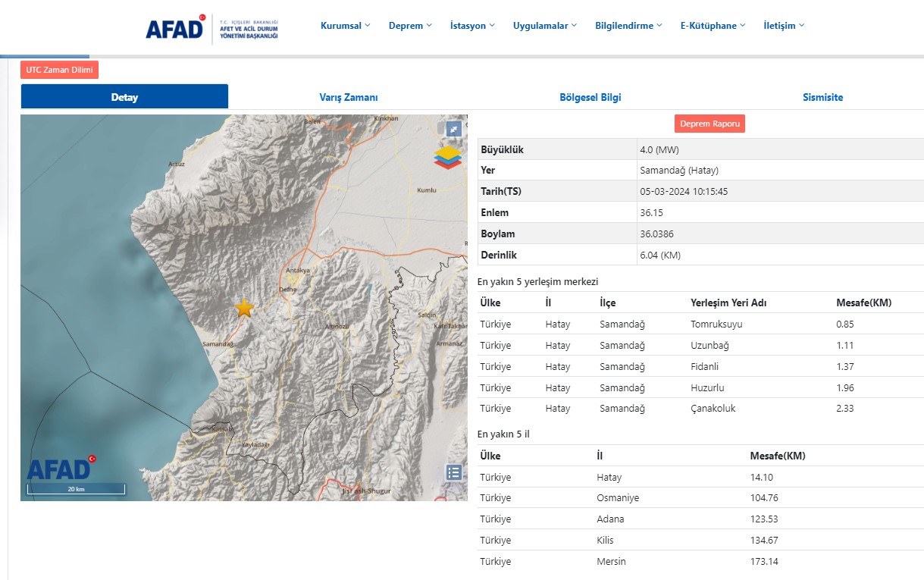Open the map layers stack icon
Image resolution: width=924 pixels, height=580 pixels.
448,157
